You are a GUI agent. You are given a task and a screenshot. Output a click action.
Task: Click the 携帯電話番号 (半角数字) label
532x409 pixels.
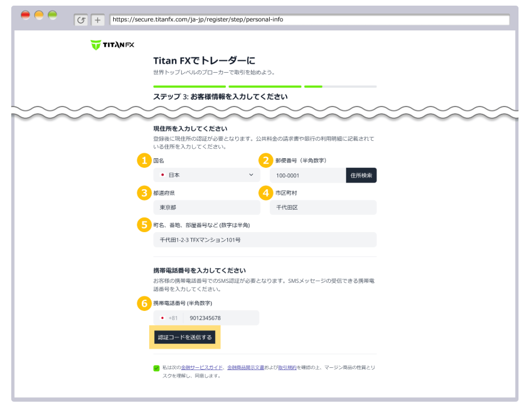tap(182, 303)
